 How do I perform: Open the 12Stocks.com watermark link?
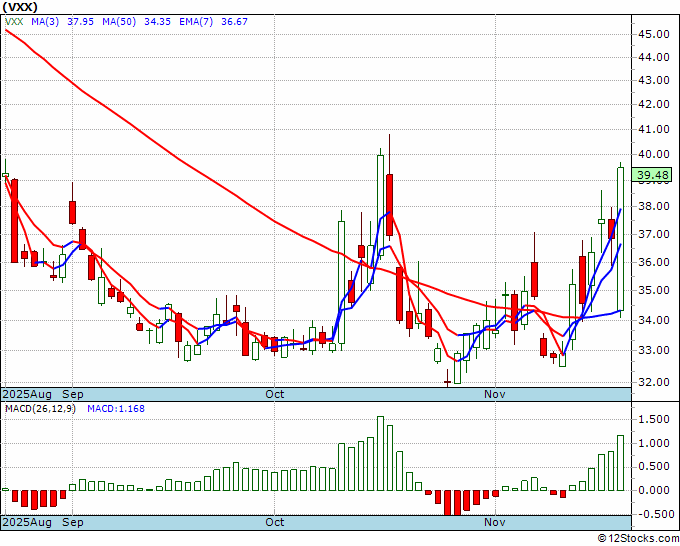[x=640, y=538]
